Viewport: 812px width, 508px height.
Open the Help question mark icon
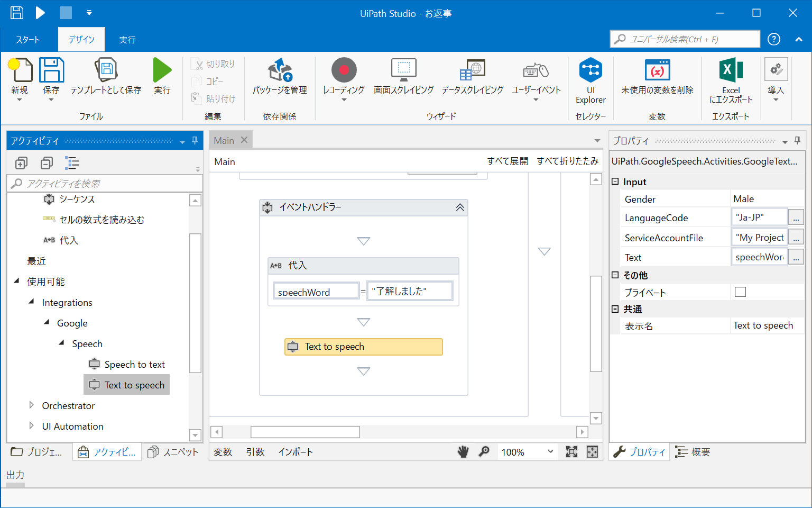point(774,39)
